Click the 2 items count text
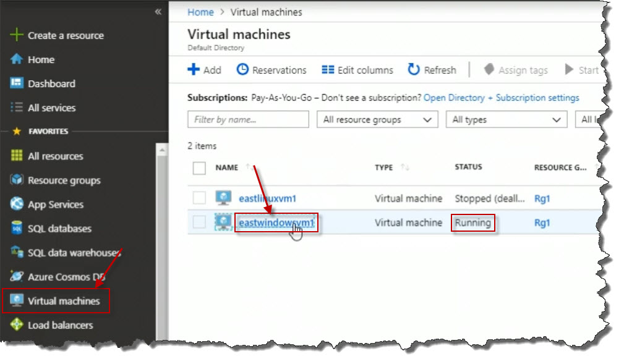Screen dimensions: 624x364 202,146
